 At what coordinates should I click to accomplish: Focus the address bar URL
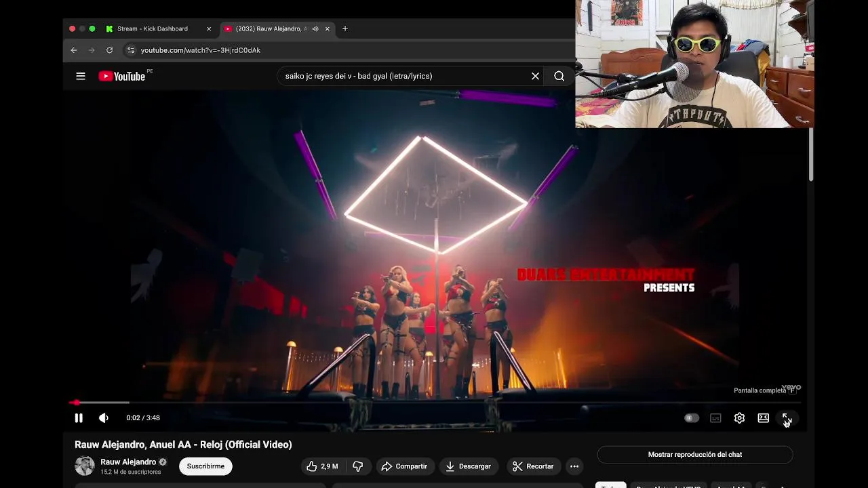click(x=201, y=50)
